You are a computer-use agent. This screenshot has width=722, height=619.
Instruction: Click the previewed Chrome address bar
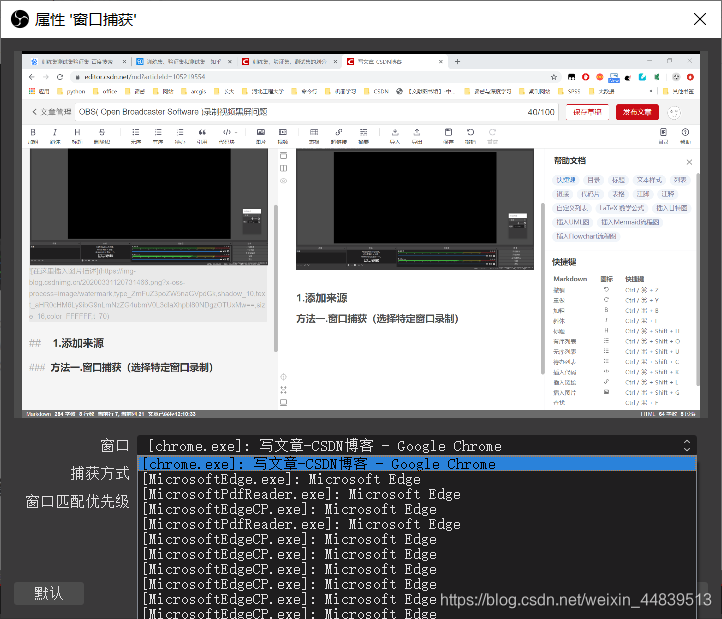click(x=313, y=77)
